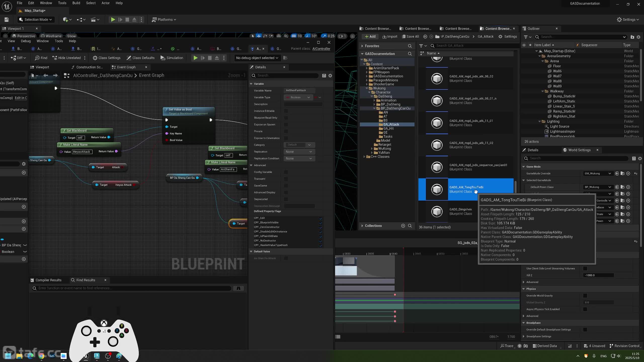
Task: Click details property matrix grid icon
Action: 324,76
